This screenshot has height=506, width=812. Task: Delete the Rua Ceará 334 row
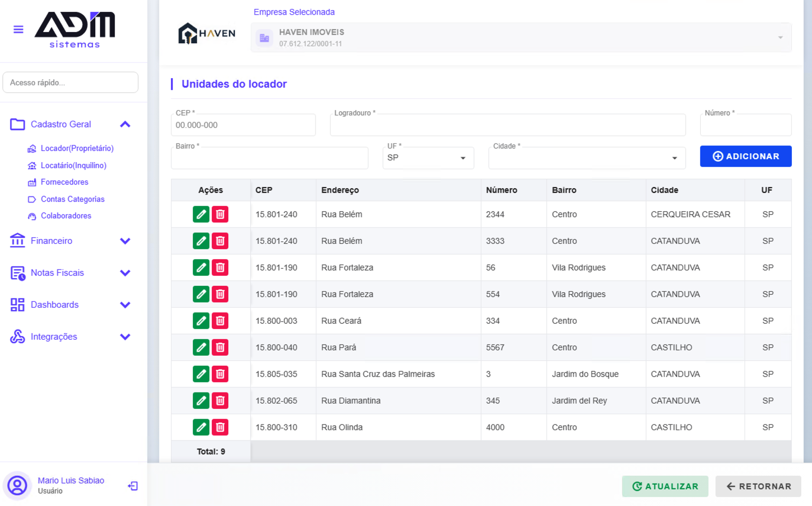click(220, 321)
